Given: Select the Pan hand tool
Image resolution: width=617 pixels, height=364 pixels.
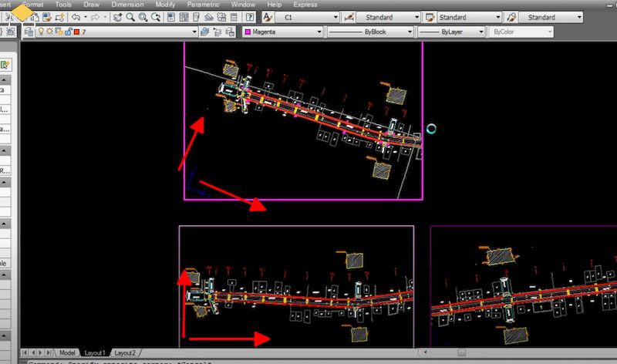Looking at the screenshot, I should click(117, 17).
